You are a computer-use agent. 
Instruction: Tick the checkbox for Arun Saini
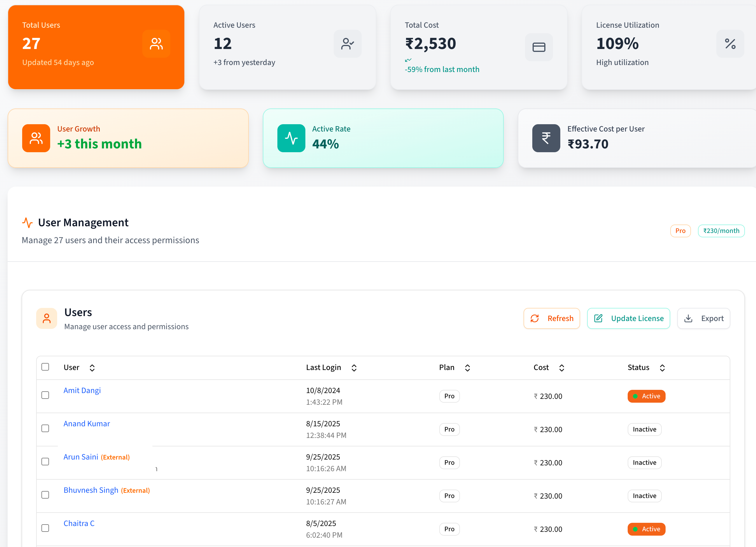point(45,462)
